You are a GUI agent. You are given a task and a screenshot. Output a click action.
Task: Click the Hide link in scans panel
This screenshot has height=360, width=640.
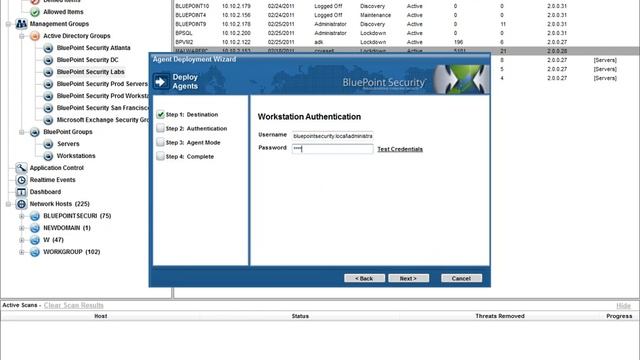(623, 305)
